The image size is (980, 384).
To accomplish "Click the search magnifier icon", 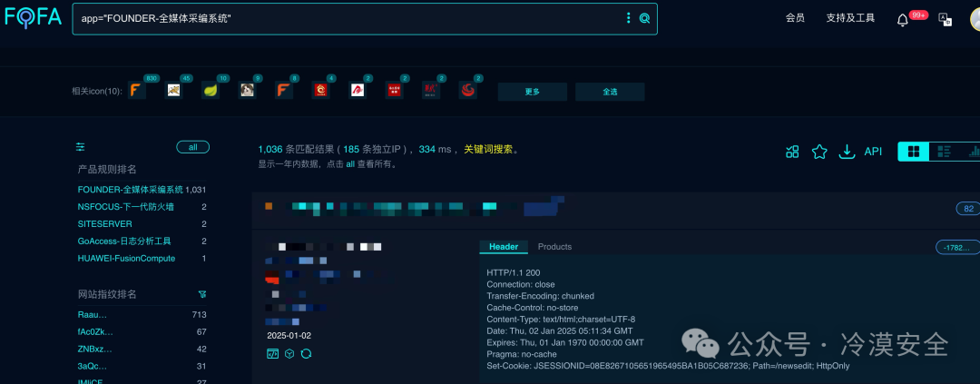I will (x=644, y=18).
